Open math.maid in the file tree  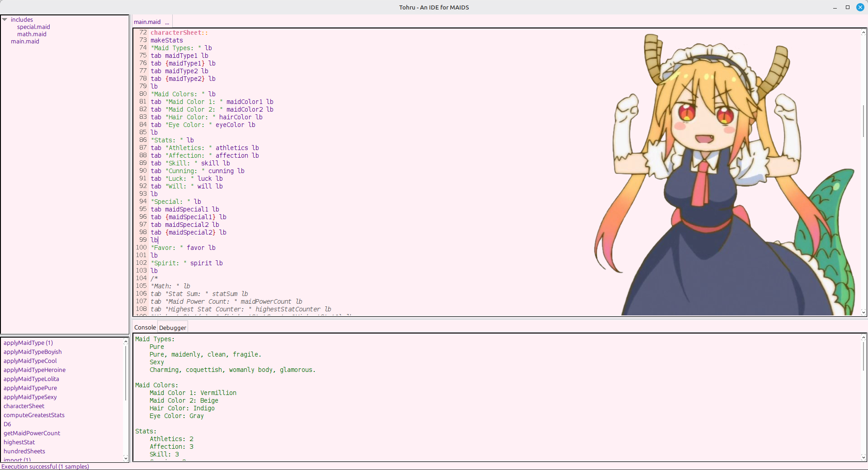[x=32, y=34]
